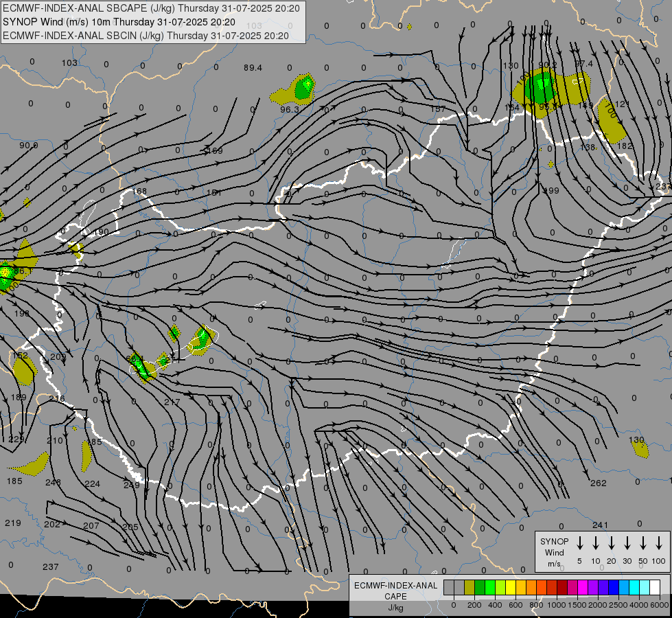
Task: Click the 89.4 value on the map
Action: point(253,68)
